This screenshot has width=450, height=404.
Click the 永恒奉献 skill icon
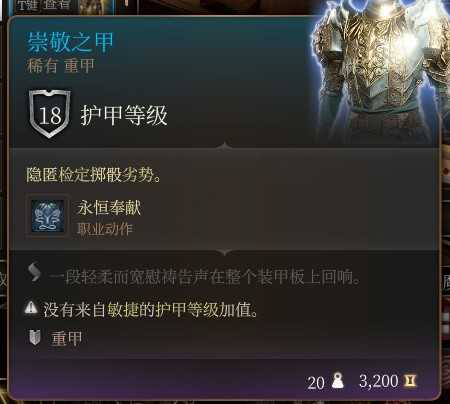tap(48, 216)
